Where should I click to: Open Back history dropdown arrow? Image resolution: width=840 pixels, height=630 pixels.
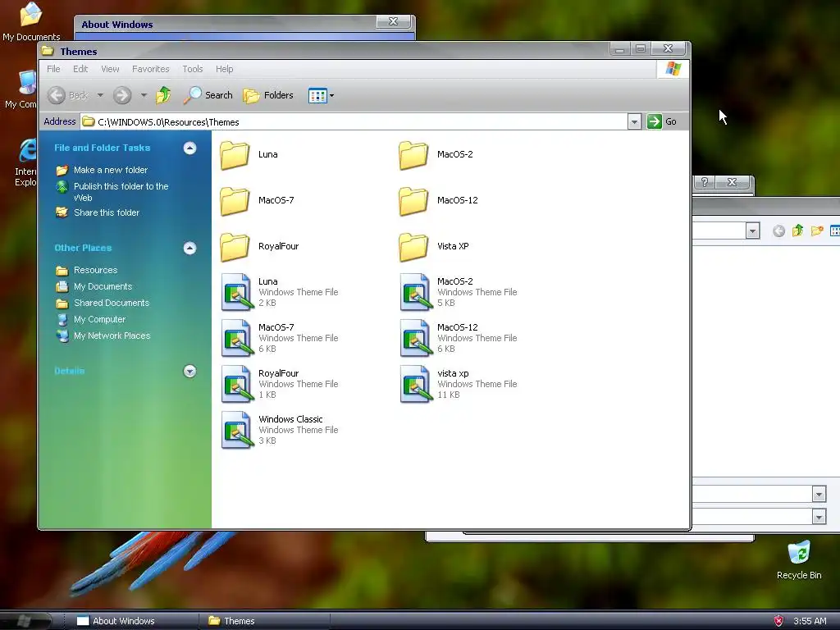(x=100, y=95)
